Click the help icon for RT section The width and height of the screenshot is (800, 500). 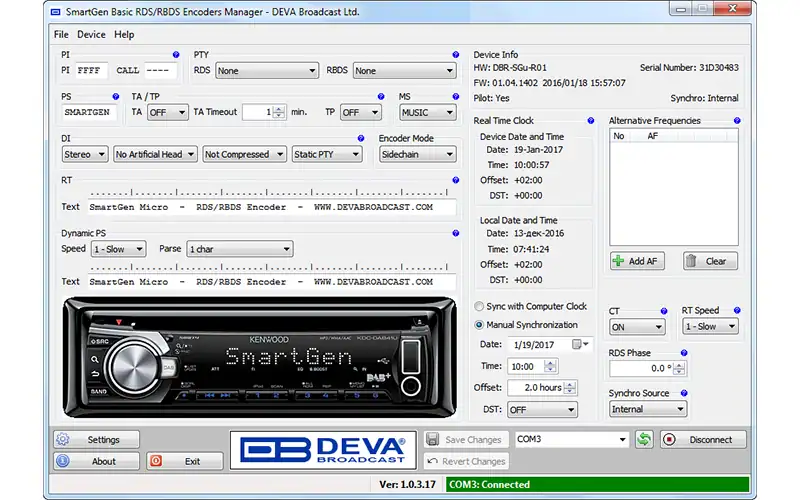tap(456, 180)
